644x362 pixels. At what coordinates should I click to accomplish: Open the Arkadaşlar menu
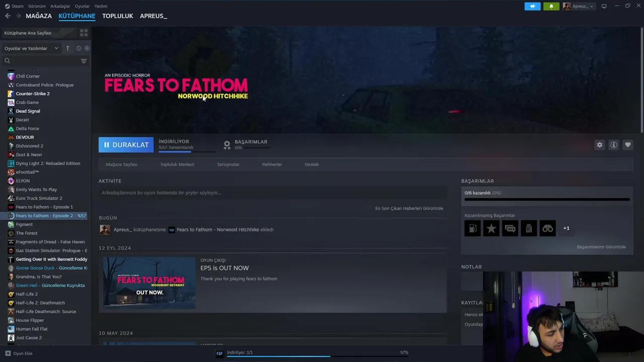click(x=60, y=6)
